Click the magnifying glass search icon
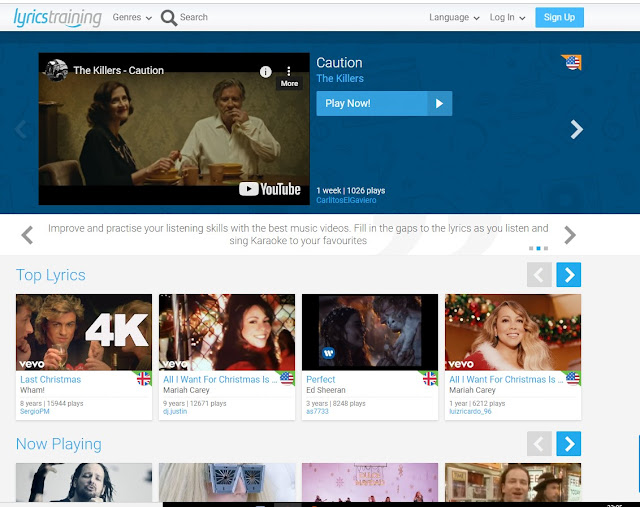 169,18
